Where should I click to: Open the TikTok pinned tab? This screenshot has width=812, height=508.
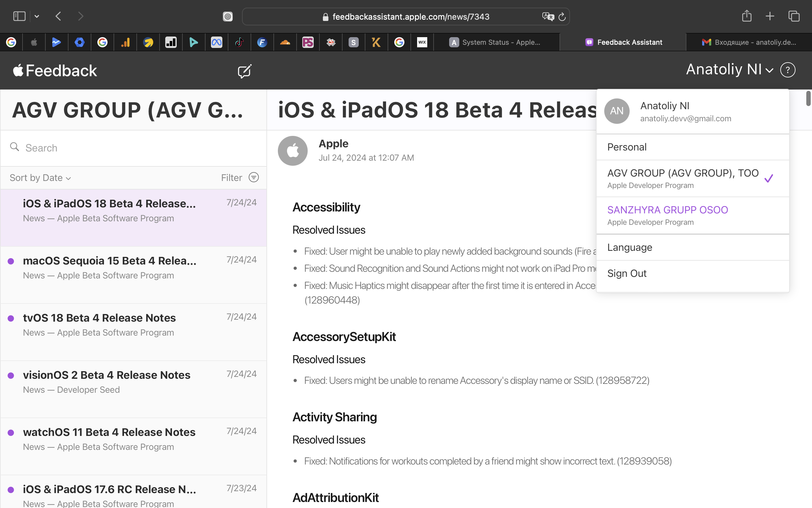239,42
